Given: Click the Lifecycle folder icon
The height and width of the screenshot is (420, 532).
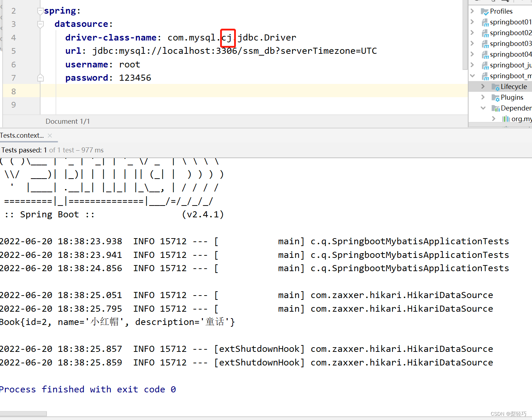Looking at the screenshot, I should (x=496, y=86).
